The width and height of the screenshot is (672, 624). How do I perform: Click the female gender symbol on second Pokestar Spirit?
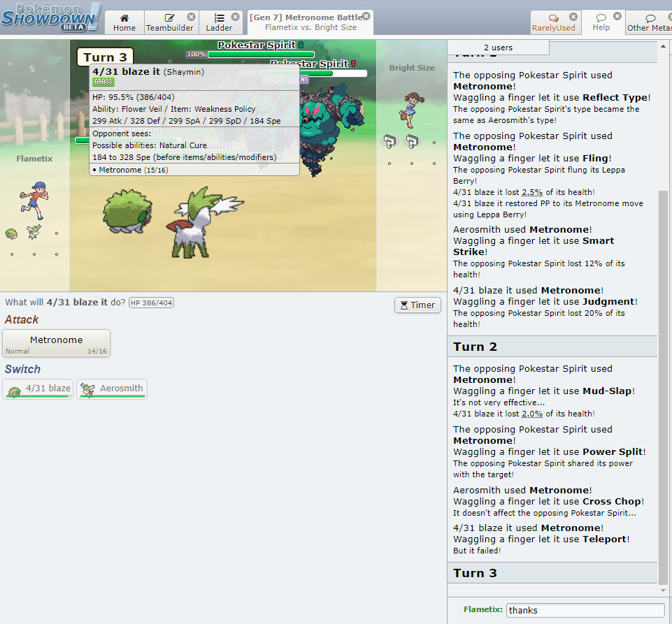click(x=354, y=64)
